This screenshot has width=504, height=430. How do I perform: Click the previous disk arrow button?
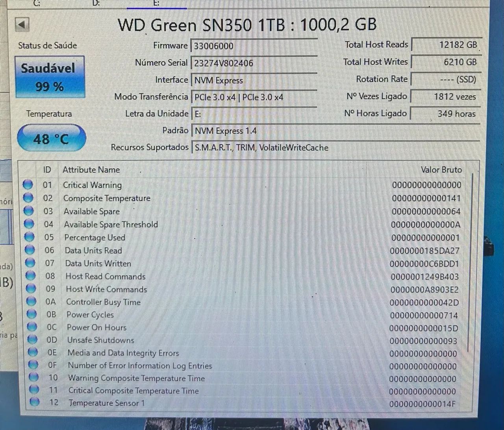(22, 25)
